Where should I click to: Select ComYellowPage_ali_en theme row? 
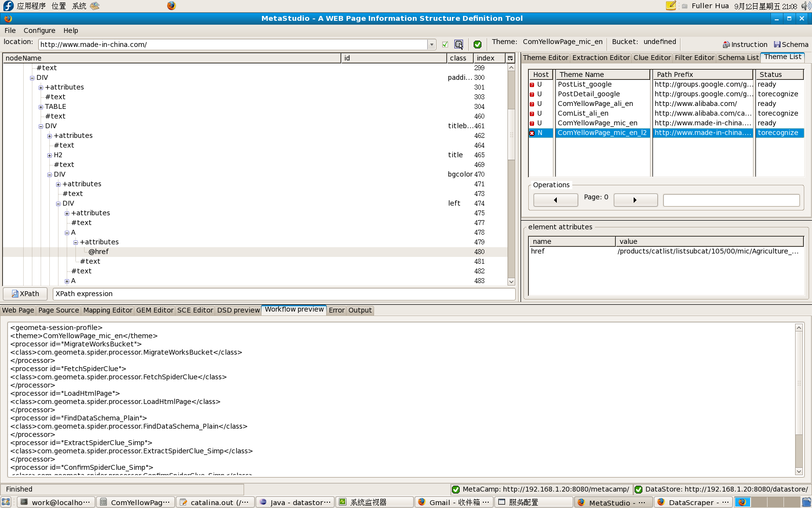click(666, 104)
